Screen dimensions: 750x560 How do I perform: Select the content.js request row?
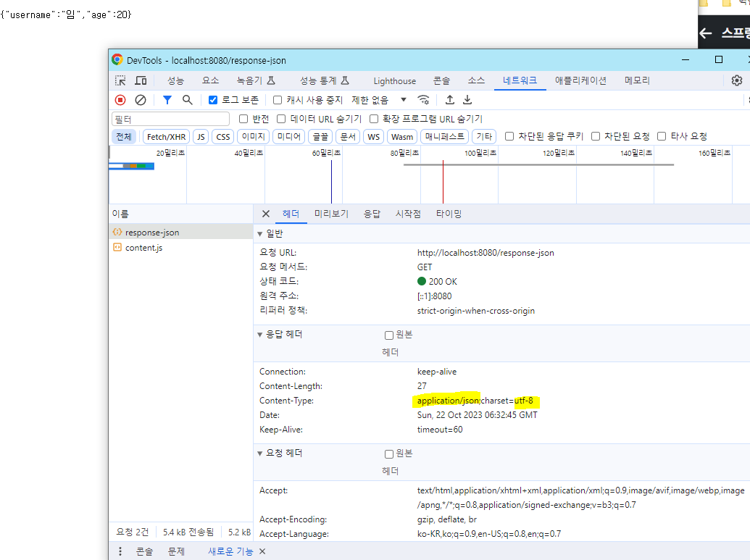[x=181, y=248]
